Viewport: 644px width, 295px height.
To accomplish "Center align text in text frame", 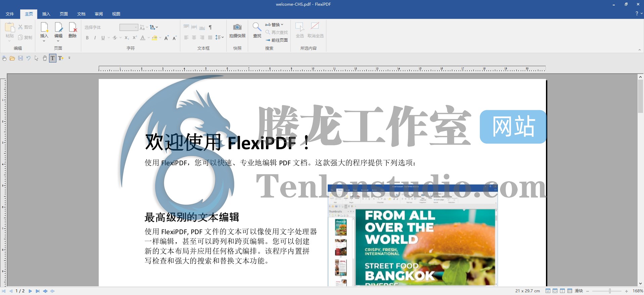I will click(x=194, y=38).
